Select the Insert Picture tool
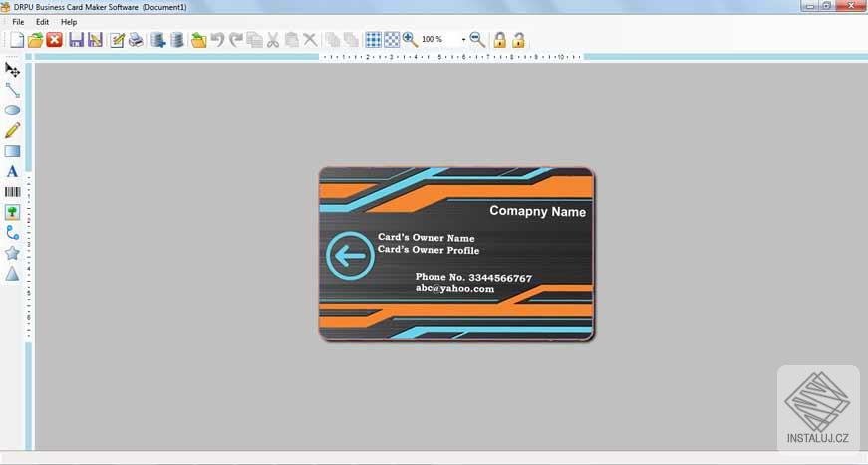 (12, 212)
